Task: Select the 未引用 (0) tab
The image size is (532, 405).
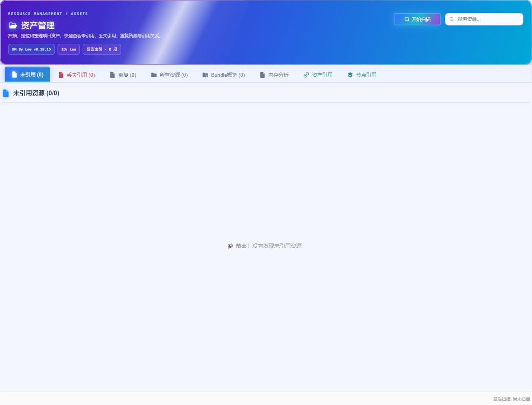Action: click(27, 75)
